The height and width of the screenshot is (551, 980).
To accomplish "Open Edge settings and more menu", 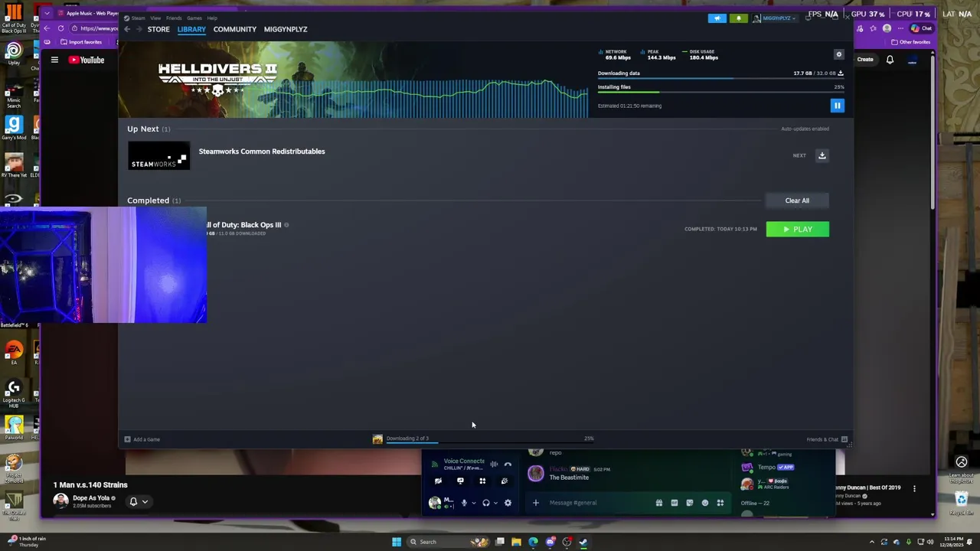I will tap(900, 28).
